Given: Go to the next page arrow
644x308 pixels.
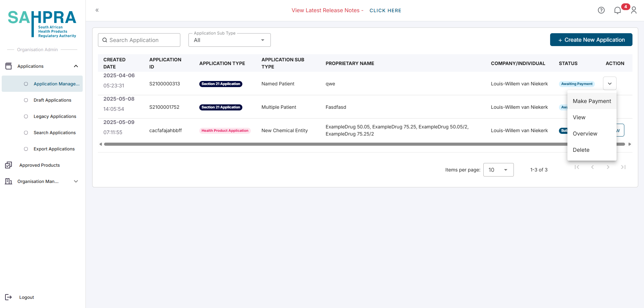Looking at the screenshot, I should [608, 167].
